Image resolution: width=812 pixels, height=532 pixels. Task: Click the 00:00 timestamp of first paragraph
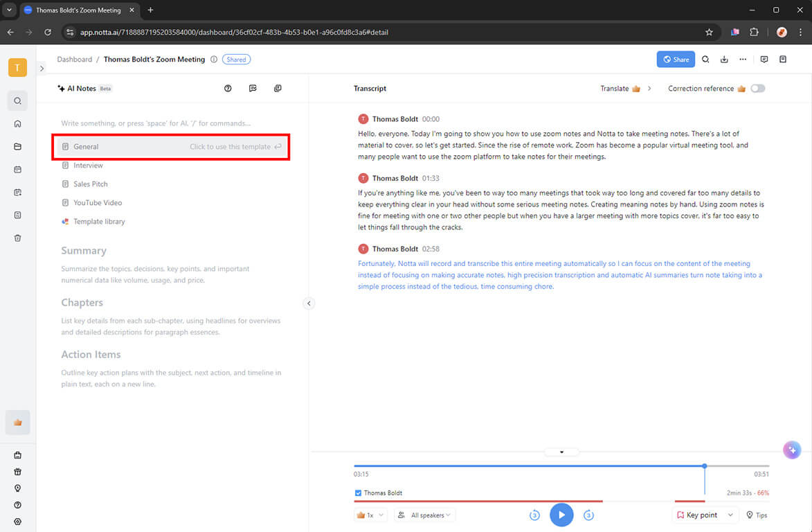431,119
